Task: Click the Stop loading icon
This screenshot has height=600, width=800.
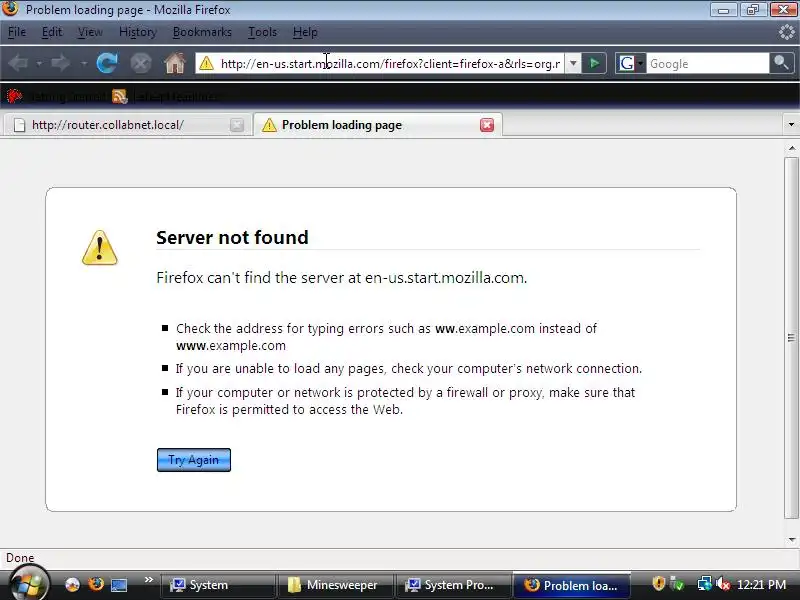Action: point(140,63)
